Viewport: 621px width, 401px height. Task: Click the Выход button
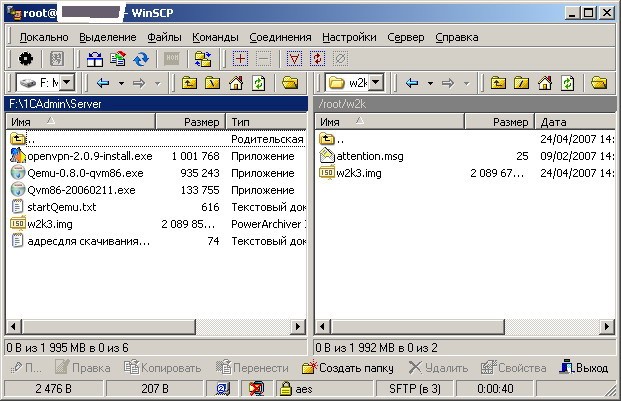584,368
